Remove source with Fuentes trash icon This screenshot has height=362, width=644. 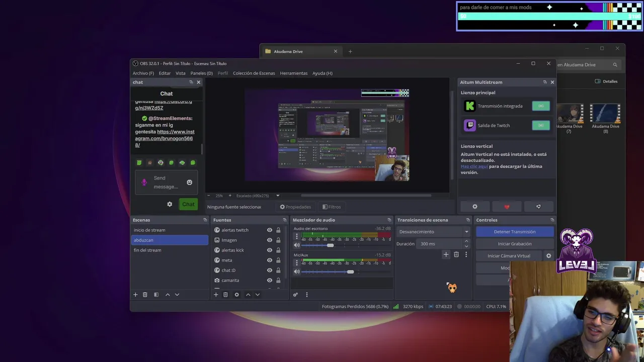click(x=225, y=295)
